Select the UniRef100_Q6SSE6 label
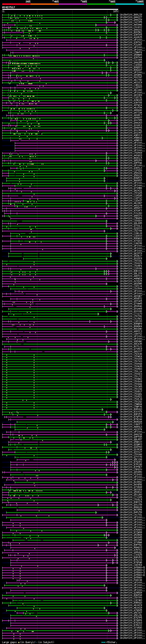This screenshot has width=146, height=644. pos(131,95)
